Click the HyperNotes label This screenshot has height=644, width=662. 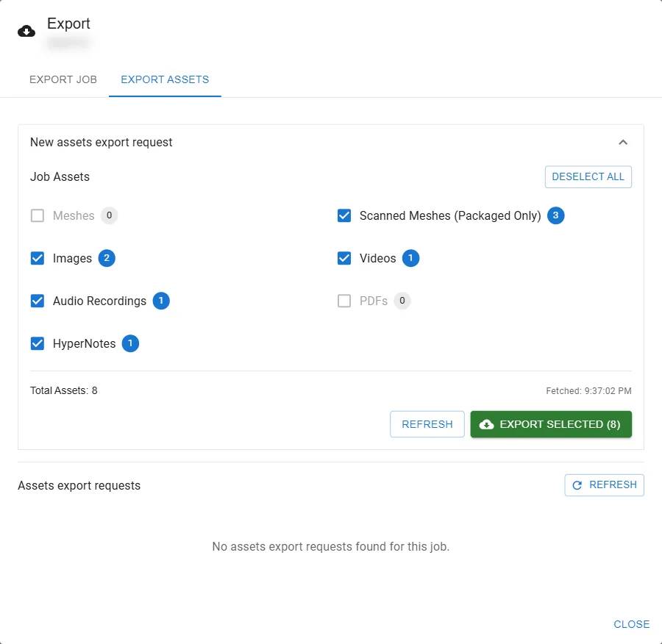point(84,343)
